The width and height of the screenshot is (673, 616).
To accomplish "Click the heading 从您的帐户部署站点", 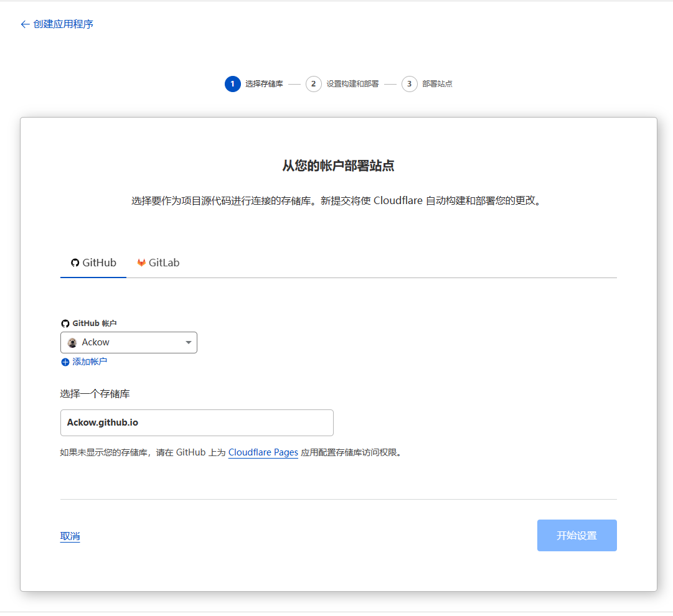I will 338,166.
